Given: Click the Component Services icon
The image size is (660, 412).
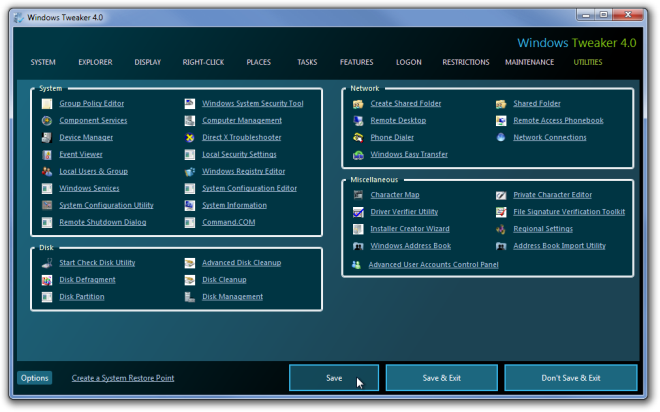Looking at the screenshot, I should click(47, 121).
